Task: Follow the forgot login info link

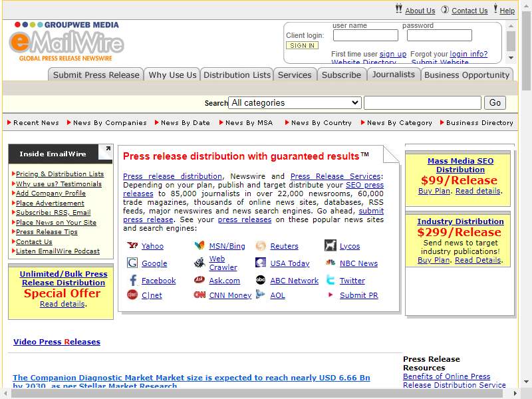Action: (469, 54)
